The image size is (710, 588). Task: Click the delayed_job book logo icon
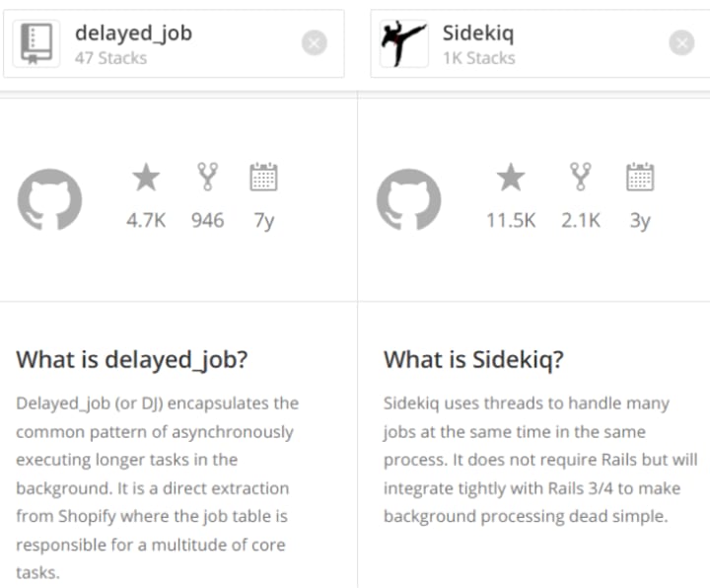[x=36, y=43]
